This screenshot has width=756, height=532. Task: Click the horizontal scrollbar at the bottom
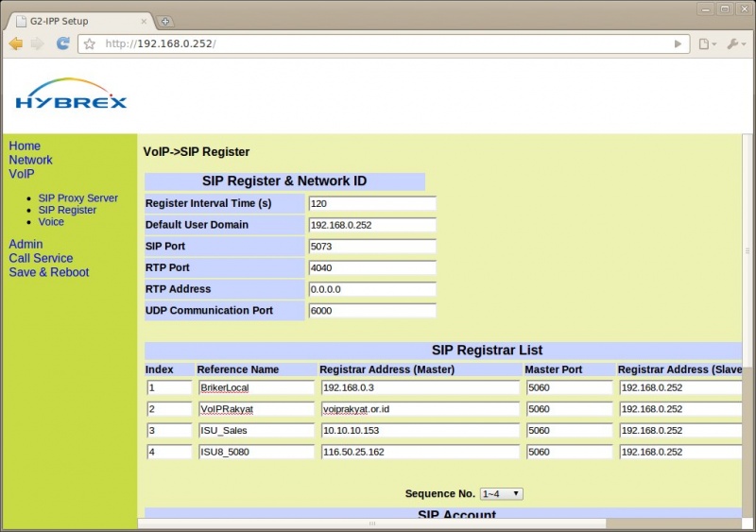(x=372, y=523)
